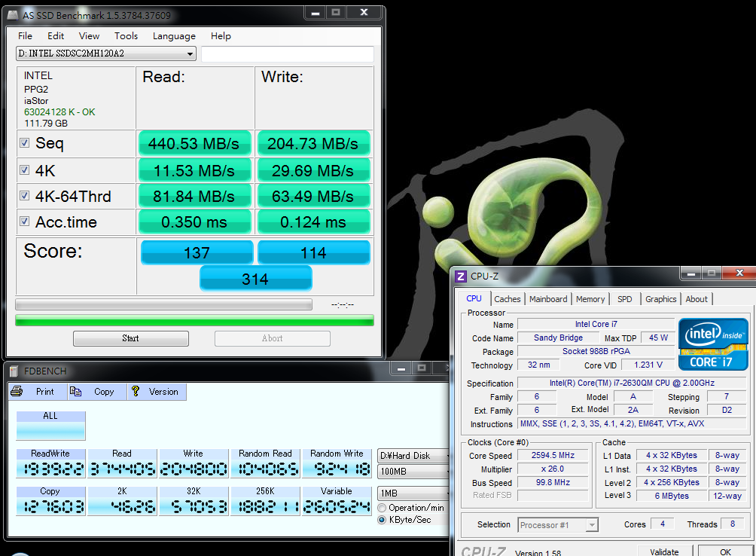
Task: Click the Abort button in AS SSD
Action: 273,338
